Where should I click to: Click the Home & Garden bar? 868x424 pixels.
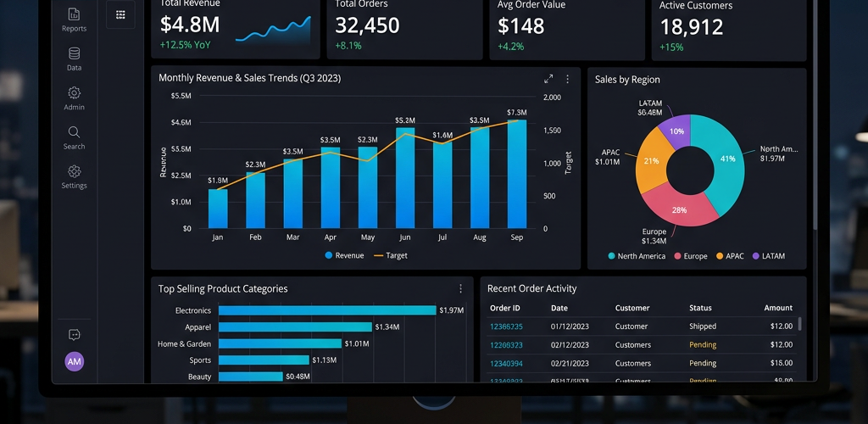(x=280, y=343)
